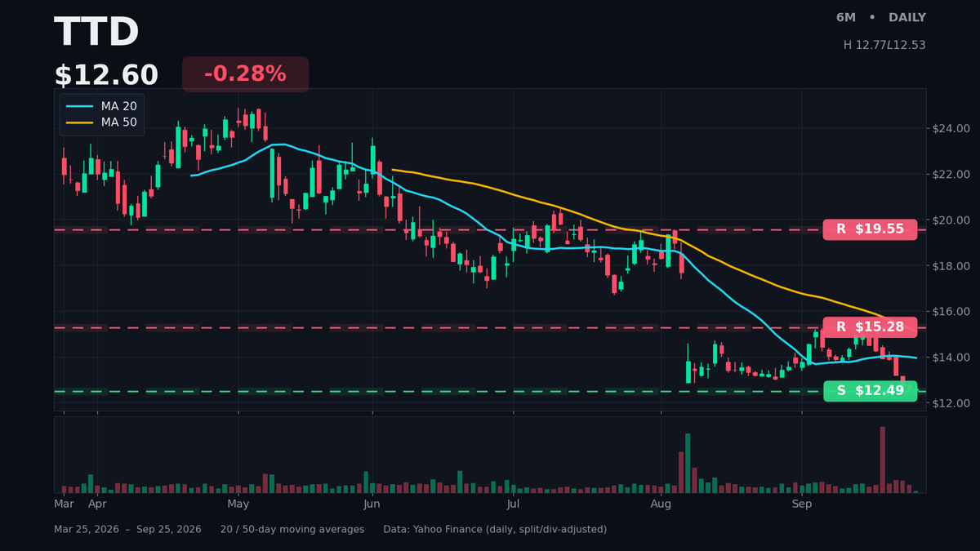This screenshot has width=980, height=551.
Task: Click the MA 50 orange legend line
Action: tap(79, 122)
